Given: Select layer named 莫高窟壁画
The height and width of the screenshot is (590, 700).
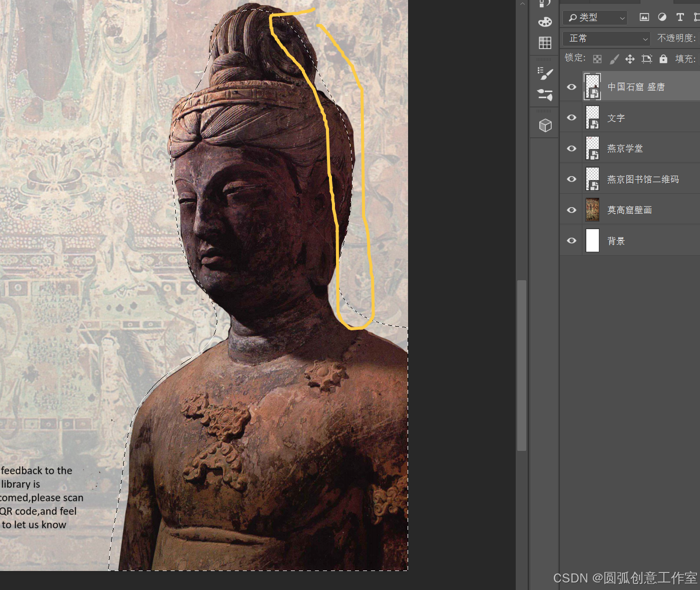Looking at the screenshot, I should point(629,210).
